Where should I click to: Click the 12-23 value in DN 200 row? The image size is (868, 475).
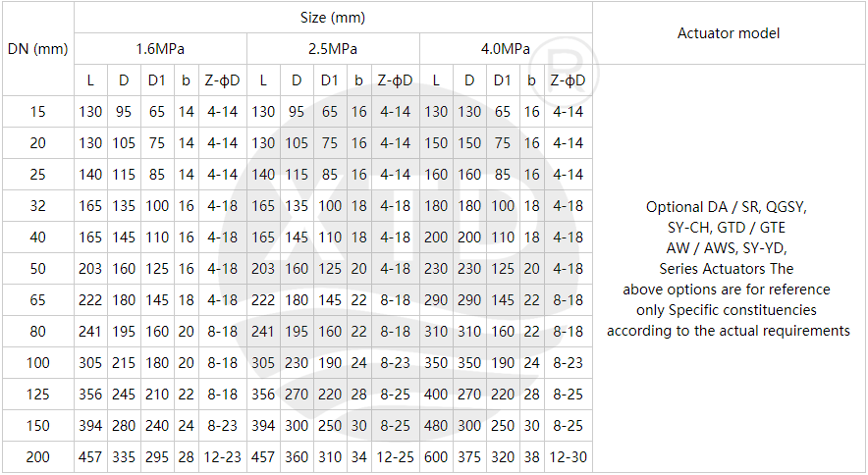[223, 457]
